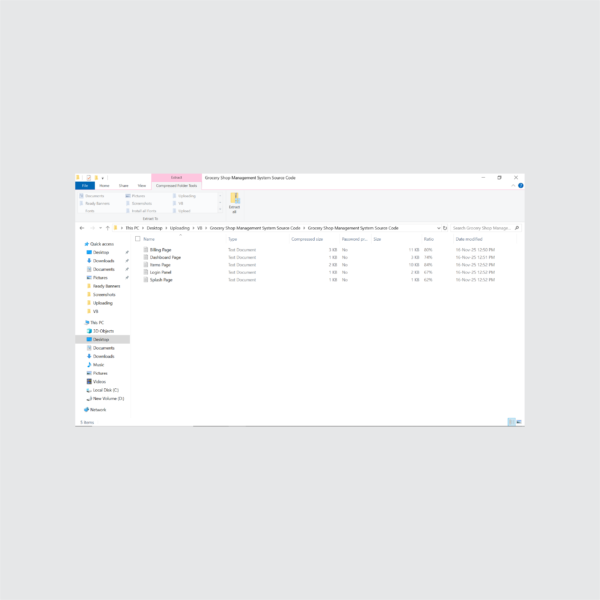
Task: Select the Compressed Folder Tools tab
Action: tap(176, 186)
